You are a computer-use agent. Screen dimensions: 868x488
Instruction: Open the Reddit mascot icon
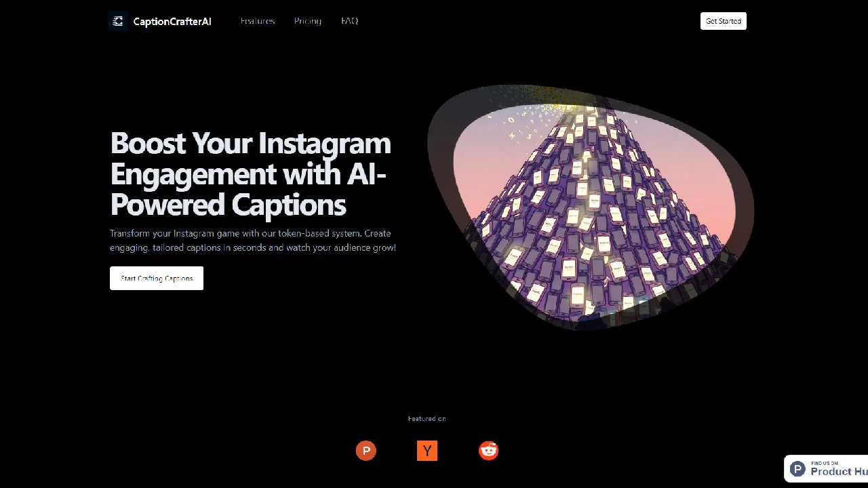pyautogui.click(x=488, y=451)
